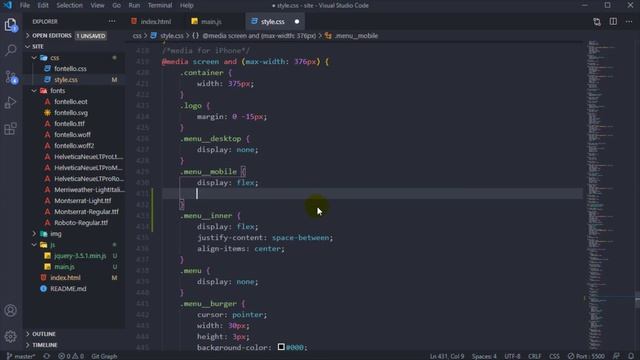Click the Open Changes icon in editor toolbar
This screenshot has height=360, width=640.
(597, 22)
